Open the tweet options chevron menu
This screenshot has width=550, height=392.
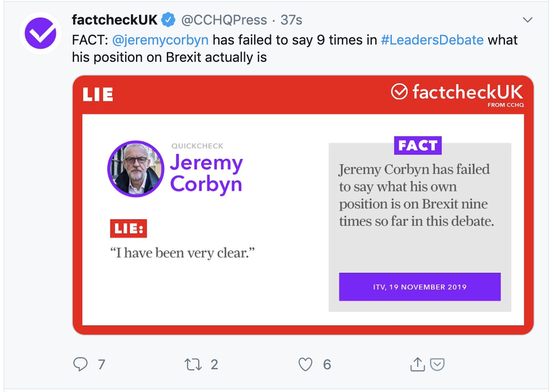click(x=527, y=20)
